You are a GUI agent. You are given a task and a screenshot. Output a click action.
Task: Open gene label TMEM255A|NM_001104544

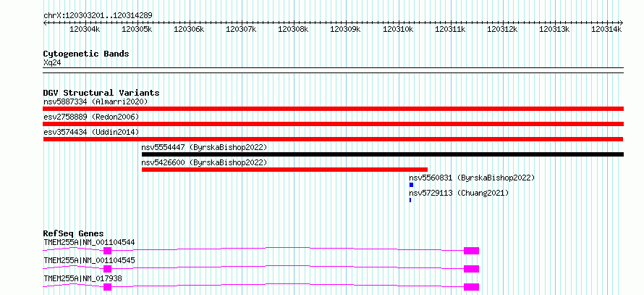[89, 242]
